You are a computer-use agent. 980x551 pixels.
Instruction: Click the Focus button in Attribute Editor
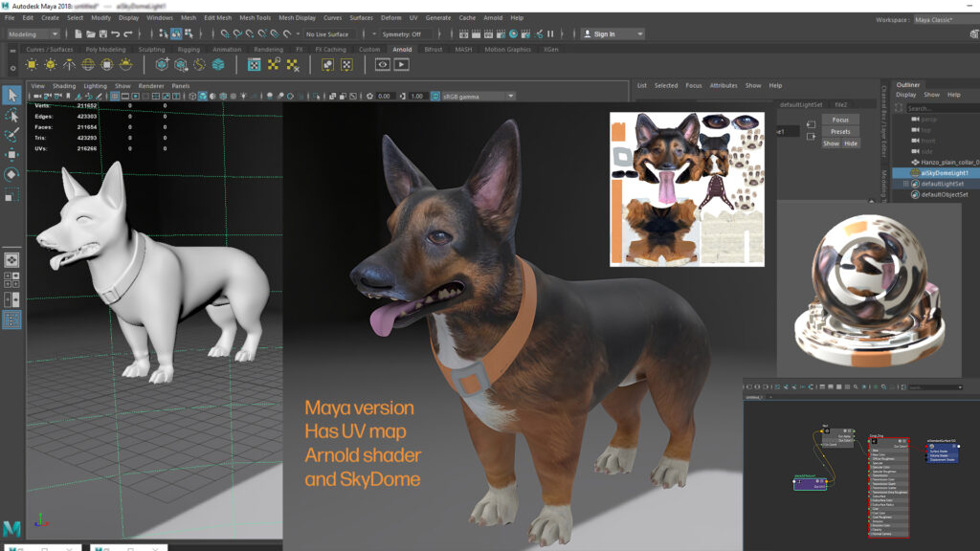click(x=839, y=120)
